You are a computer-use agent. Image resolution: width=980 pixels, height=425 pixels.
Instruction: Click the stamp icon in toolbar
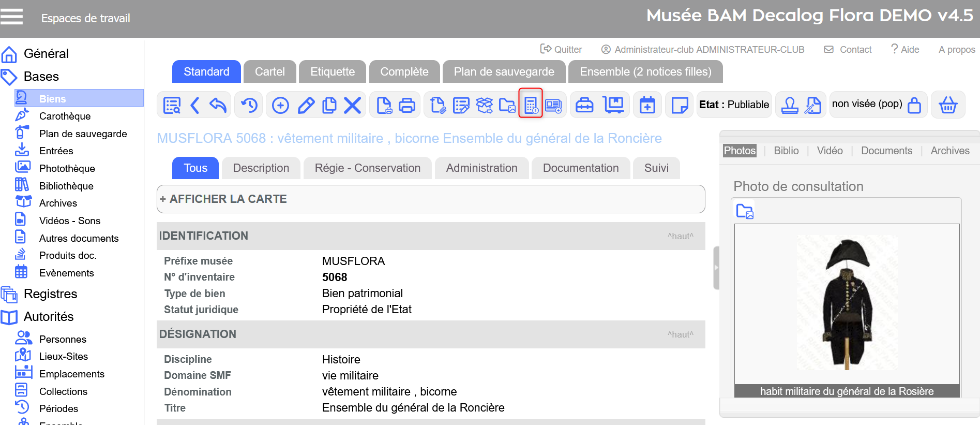pyautogui.click(x=789, y=105)
